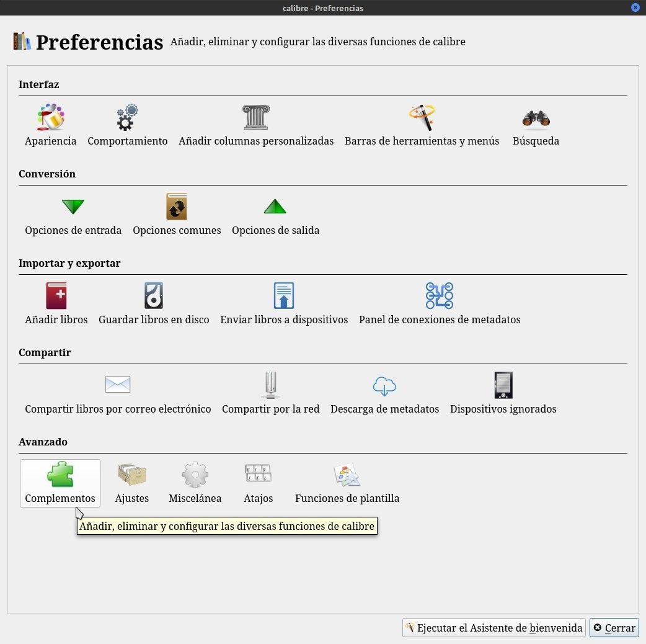The height and width of the screenshot is (644, 646).
Task: Click 'Barras de herramientas y menús' label
Action: [422, 141]
